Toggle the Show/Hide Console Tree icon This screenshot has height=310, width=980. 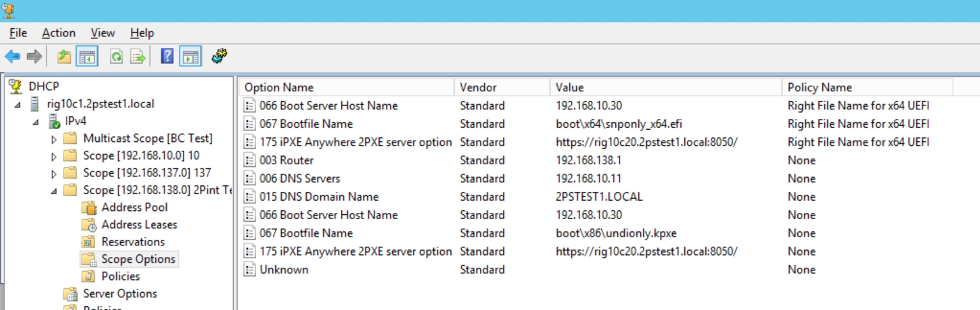pyautogui.click(x=87, y=57)
